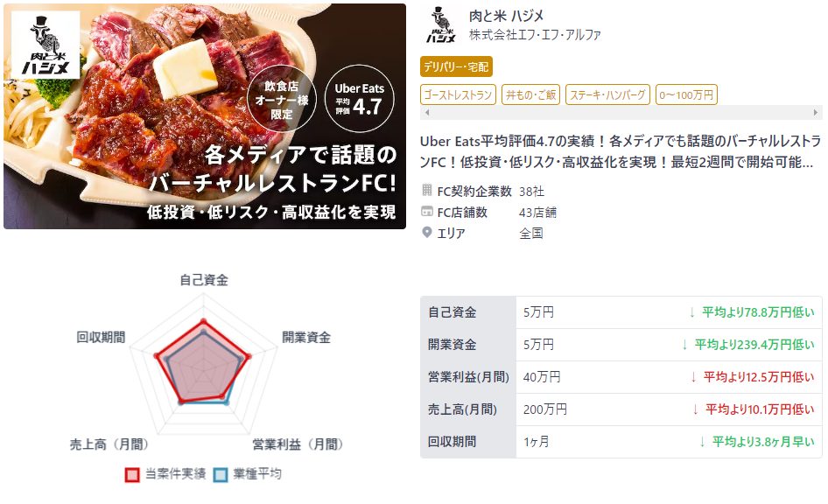Select the ゴーストレストラン tag

click(458, 94)
